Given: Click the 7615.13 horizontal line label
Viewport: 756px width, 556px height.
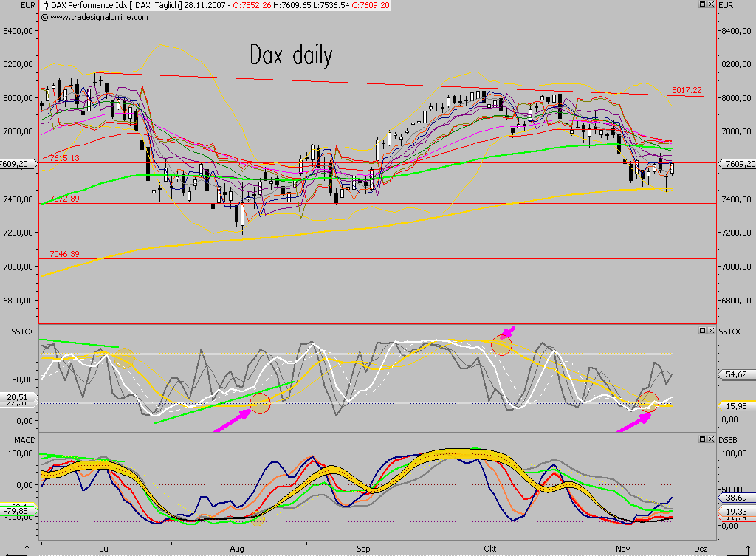Looking at the screenshot, I should coord(65,158).
